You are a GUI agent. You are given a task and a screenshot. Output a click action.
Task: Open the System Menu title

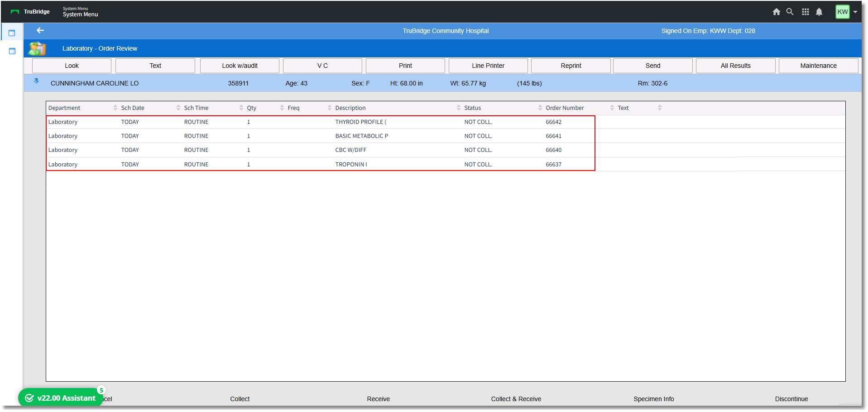80,14
